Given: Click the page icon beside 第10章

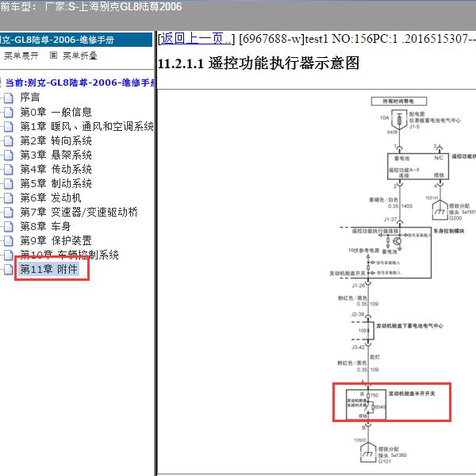Looking at the screenshot, I should [x=9, y=255].
